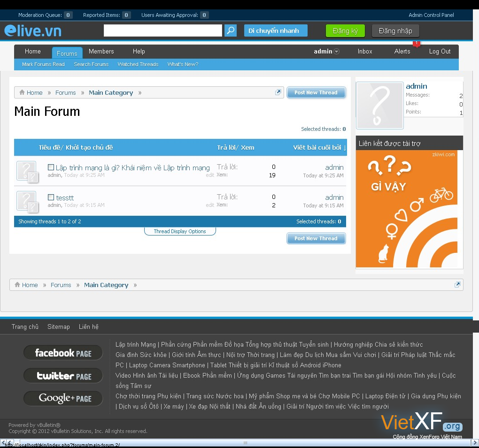Open the admin profile name in sidebar

417,86
